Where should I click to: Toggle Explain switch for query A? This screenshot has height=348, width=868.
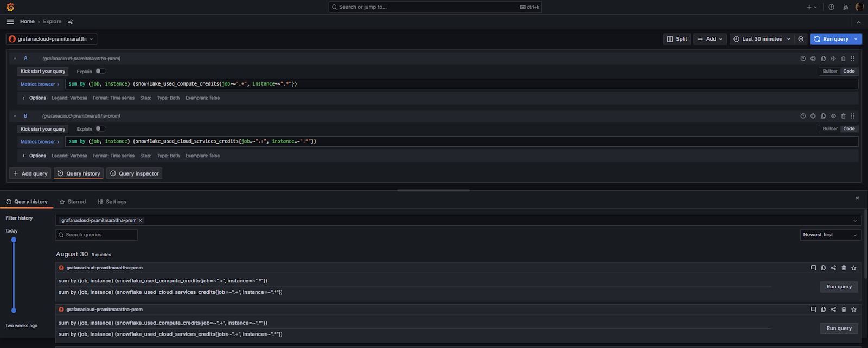(x=100, y=71)
